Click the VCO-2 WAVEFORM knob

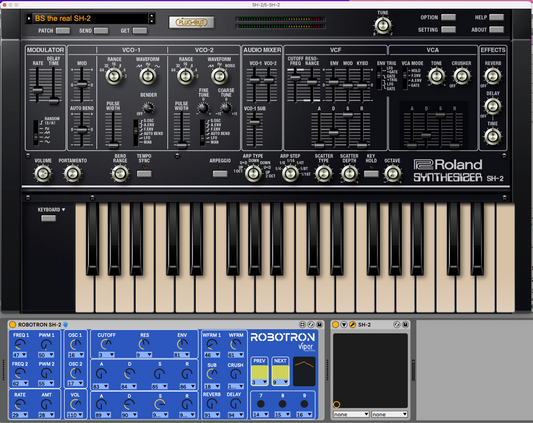pyautogui.click(x=219, y=76)
